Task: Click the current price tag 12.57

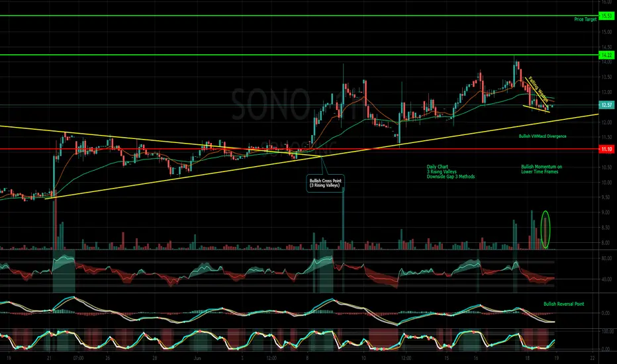Action: click(x=606, y=105)
